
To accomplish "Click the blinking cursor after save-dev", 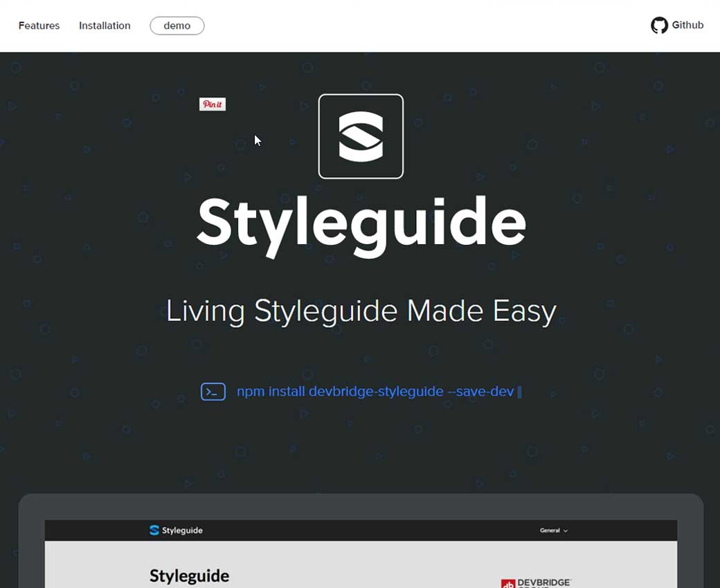I will click(520, 392).
